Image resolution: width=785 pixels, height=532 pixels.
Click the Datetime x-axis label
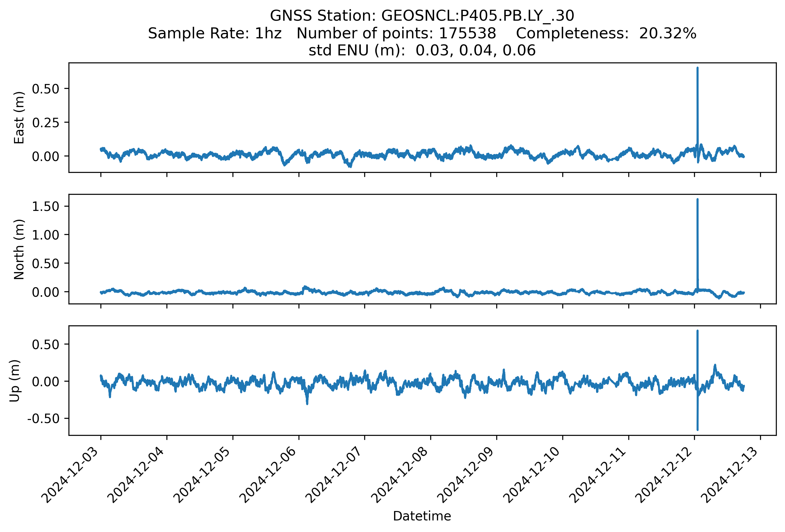click(422, 516)
